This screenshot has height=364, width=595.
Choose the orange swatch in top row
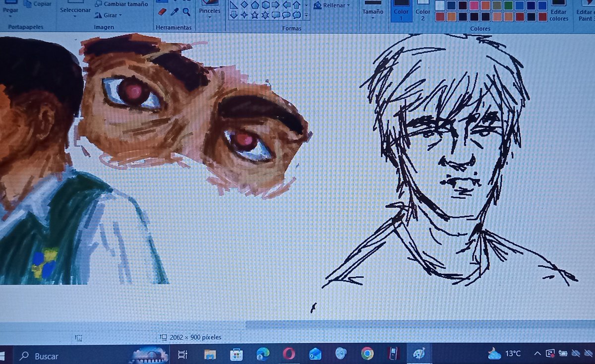pos(485,5)
